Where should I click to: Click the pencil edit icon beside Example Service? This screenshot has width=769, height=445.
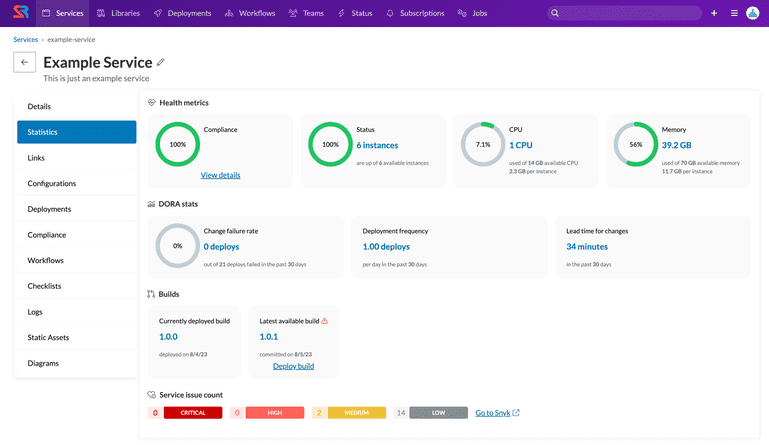pos(161,62)
